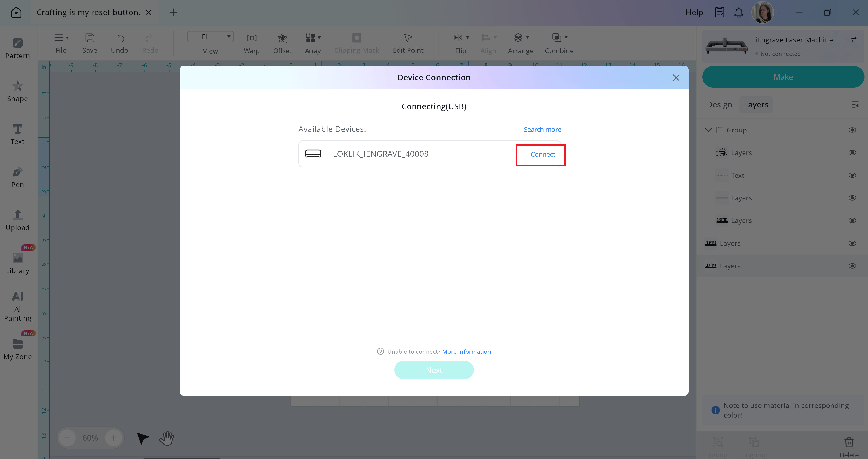Open the Fill view dropdown
Viewport: 868px width, 459px height.
pos(210,37)
